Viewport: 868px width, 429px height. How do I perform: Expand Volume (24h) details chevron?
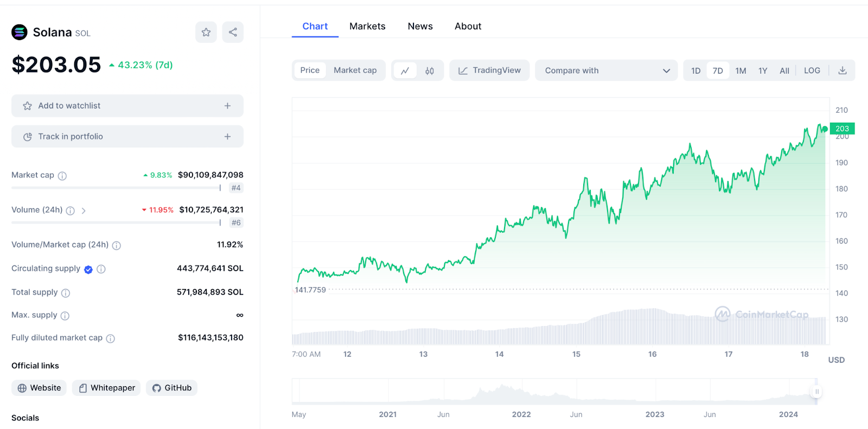84,210
